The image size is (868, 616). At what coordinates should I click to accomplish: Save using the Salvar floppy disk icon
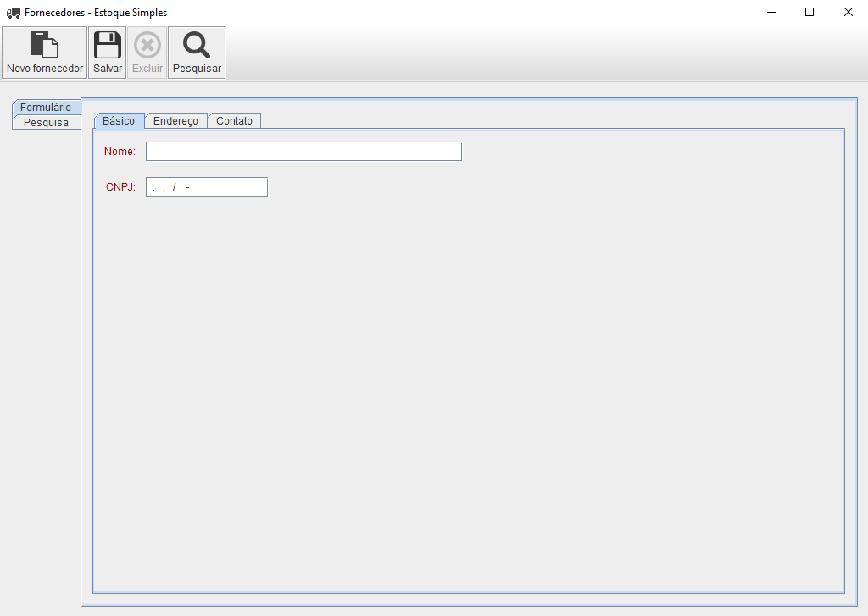pyautogui.click(x=107, y=45)
